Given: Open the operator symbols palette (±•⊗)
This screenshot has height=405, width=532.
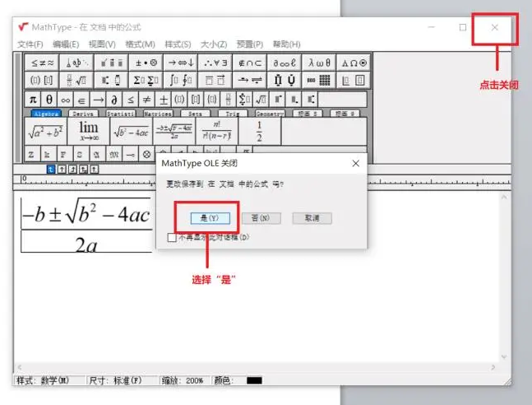Looking at the screenshot, I should (146, 63).
